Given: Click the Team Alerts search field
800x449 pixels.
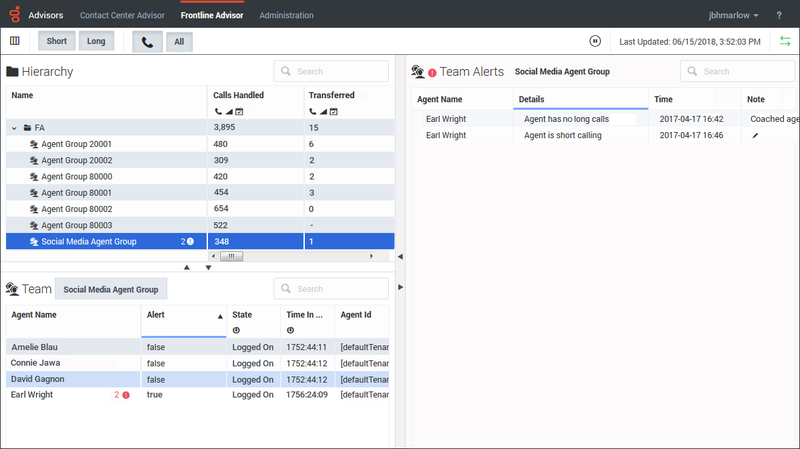Looking at the screenshot, I should (737, 71).
